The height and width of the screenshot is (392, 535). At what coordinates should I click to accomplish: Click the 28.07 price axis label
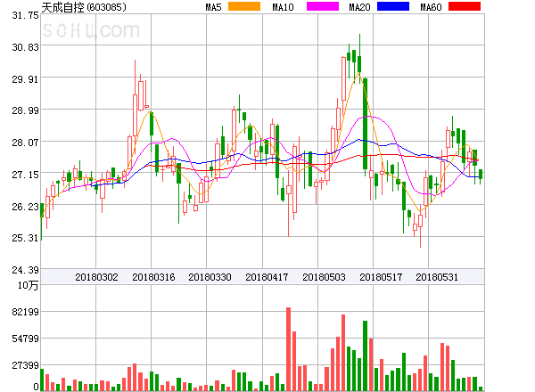(25, 143)
